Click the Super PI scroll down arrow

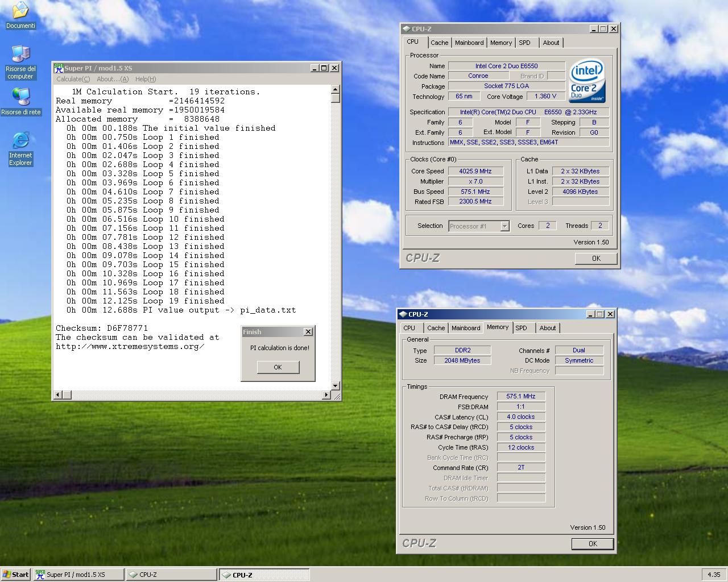click(x=335, y=386)
